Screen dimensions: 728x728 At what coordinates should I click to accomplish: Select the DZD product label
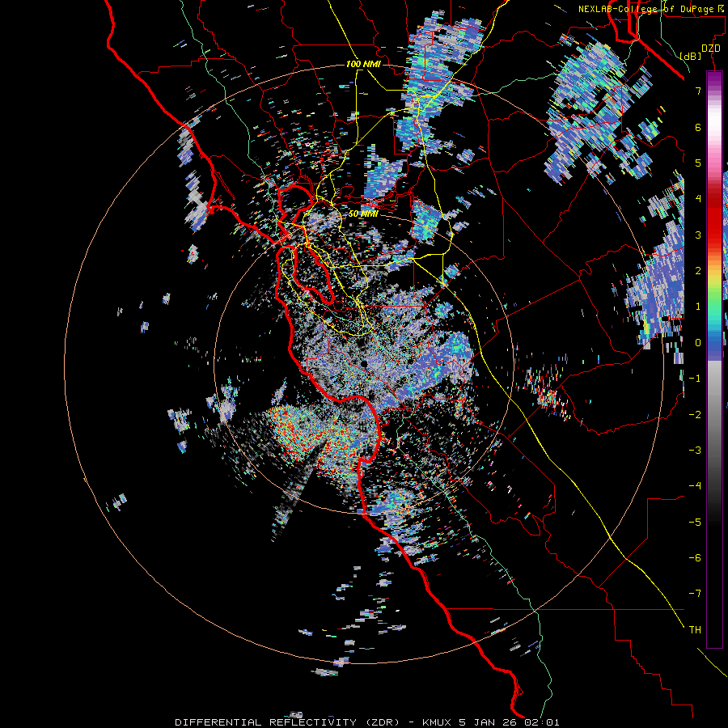pyautogui.click(x=710, y=49)
